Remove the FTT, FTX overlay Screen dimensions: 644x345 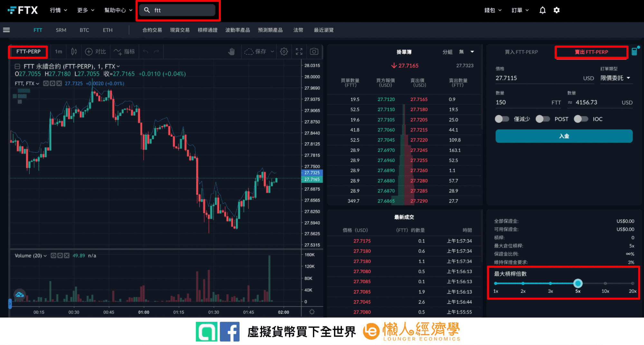tap(59, 83)
